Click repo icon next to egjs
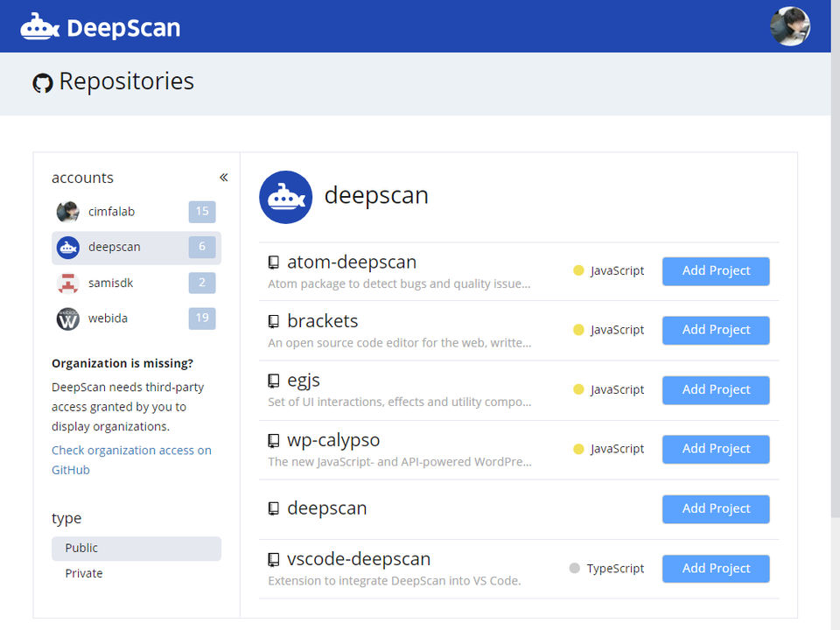 pos(274,381)
